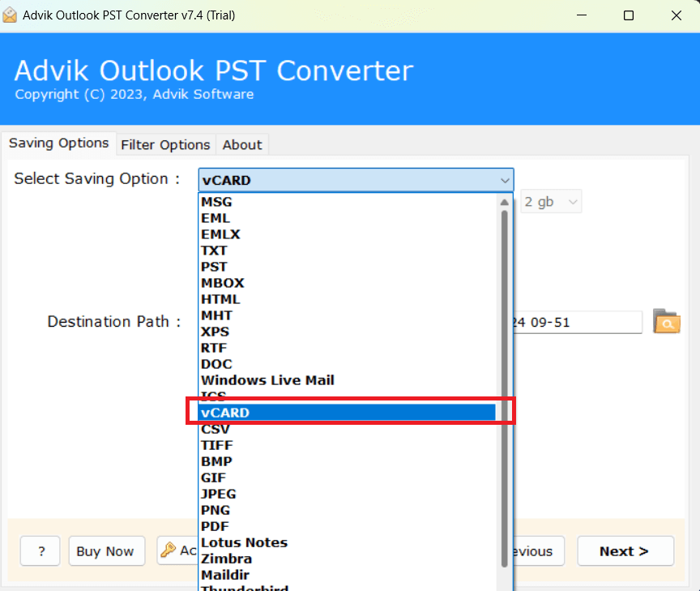Click the Next > button
This screenshot has width=700, height=591.
click(625, 551)
